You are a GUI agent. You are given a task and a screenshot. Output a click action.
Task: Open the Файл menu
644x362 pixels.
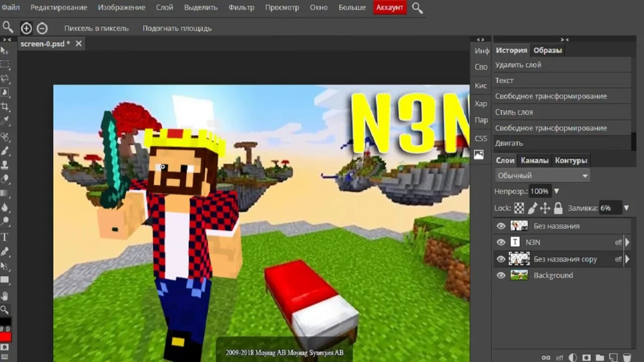pyautogui.click(x=11, y=8)
